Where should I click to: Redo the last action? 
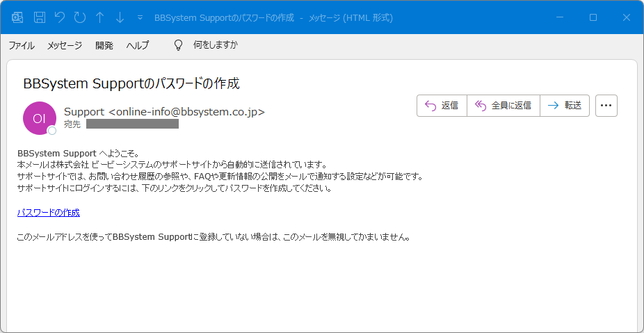coord(80,17)
